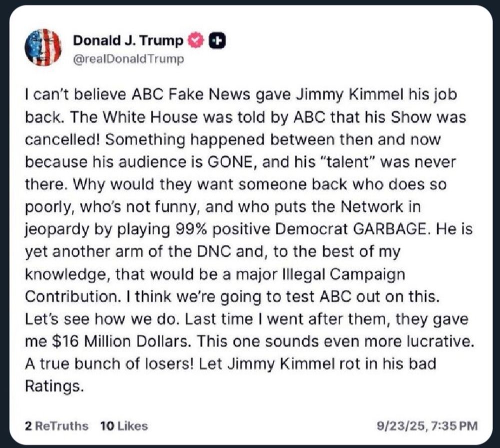View the 2 ReTruths list
The image size is (500, 448).
(56, 426)
